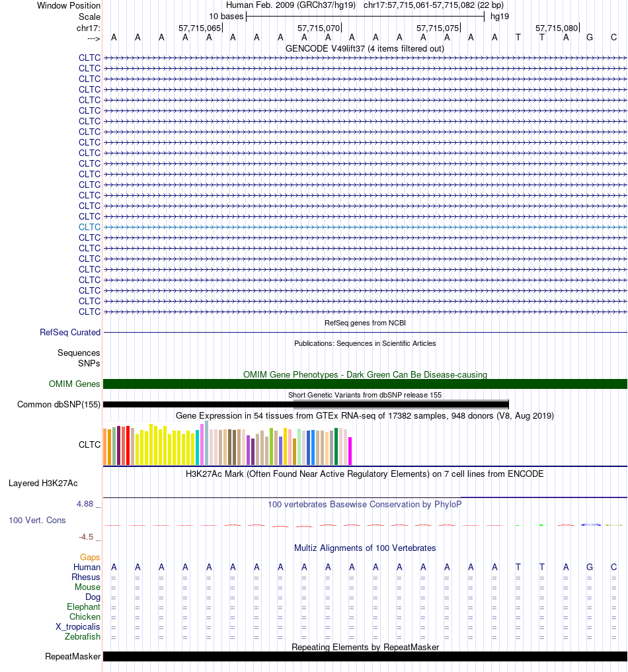This screenshot has height=672, width=628.
Task: Click base G in the Human alignment row
Action: tap(590, 567)
